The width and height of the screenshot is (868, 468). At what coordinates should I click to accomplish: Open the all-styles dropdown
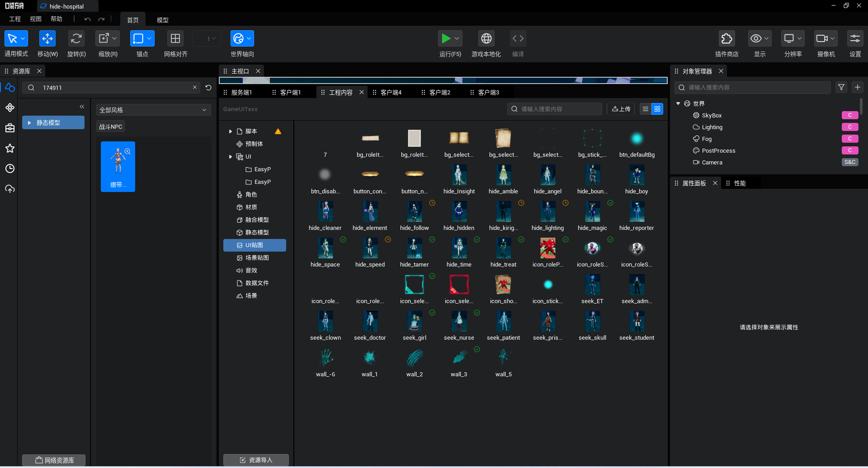click(154, 110)
